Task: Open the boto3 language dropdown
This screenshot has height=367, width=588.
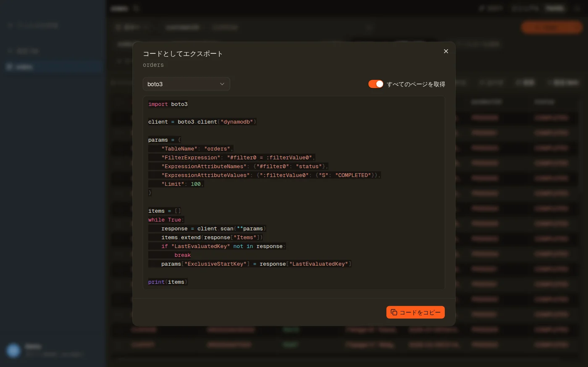Action: [x=186, y=84]
